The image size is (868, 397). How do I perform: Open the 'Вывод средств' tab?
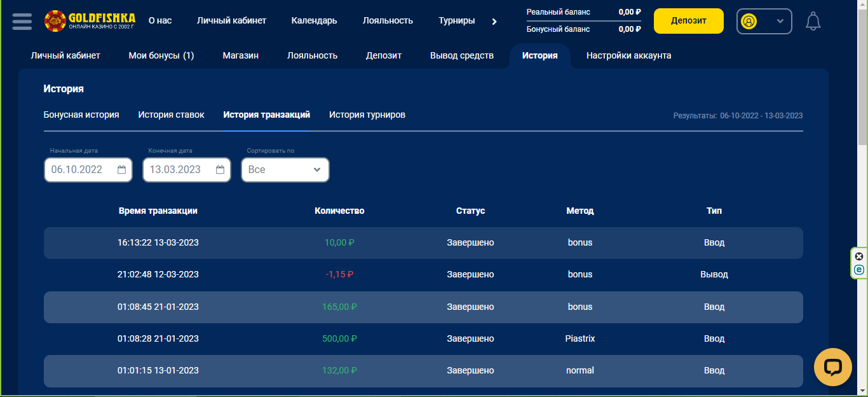pos(461,55)
